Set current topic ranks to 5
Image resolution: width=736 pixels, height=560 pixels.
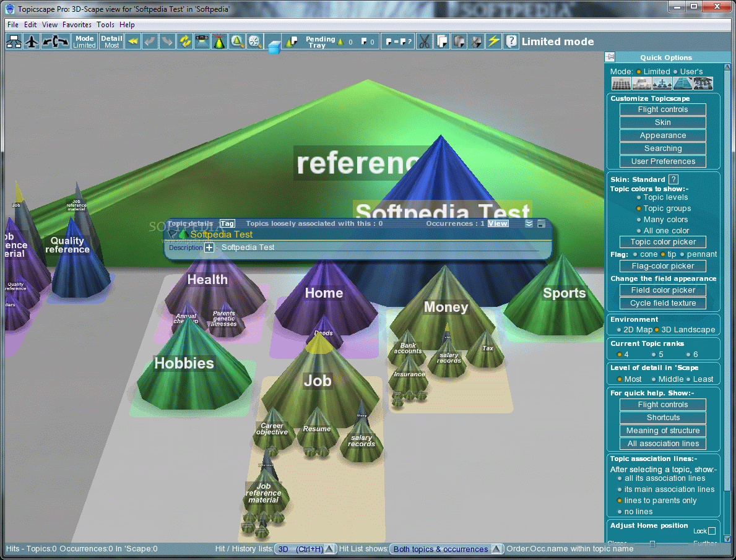(x=654, y=355)
